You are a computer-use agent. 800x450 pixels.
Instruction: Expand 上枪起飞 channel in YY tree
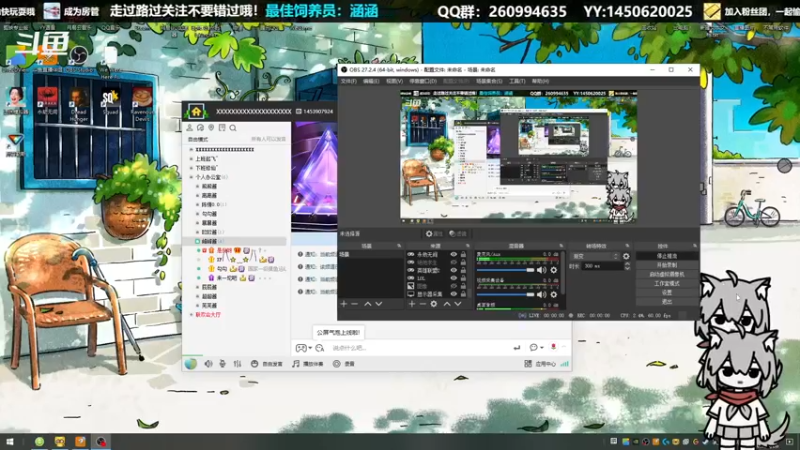click(x=192, y=159)
